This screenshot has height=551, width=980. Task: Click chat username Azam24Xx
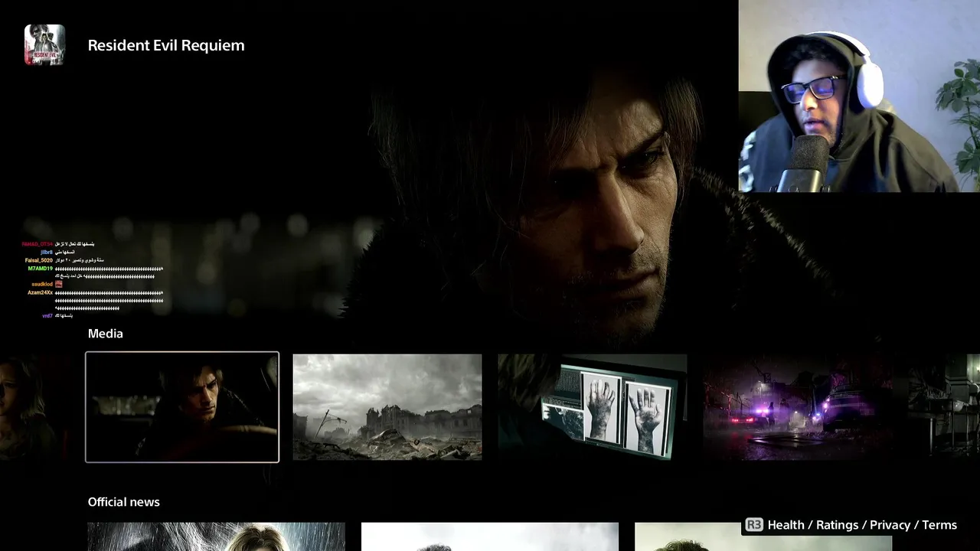tap(41, 292)
